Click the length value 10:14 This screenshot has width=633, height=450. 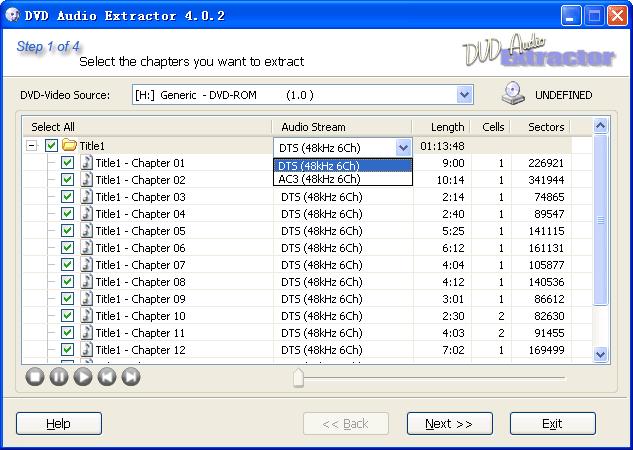tap(451, 180)
